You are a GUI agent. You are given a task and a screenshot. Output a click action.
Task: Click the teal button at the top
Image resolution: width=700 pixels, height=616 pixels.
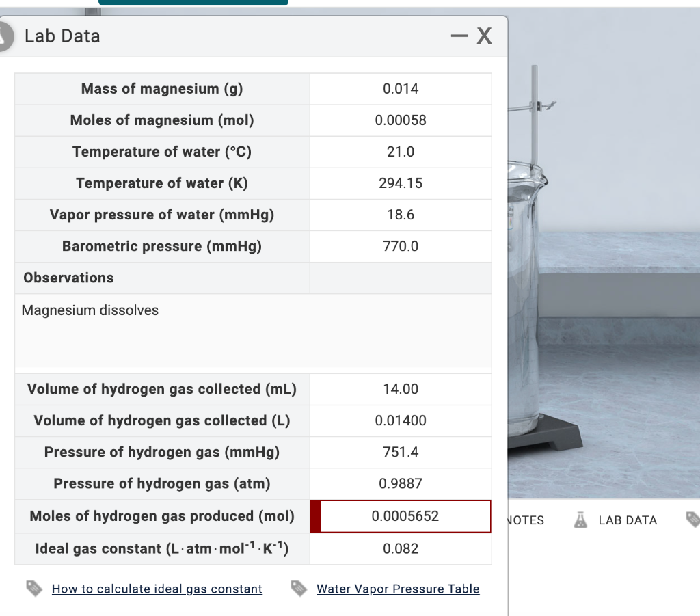click(193, 2)
